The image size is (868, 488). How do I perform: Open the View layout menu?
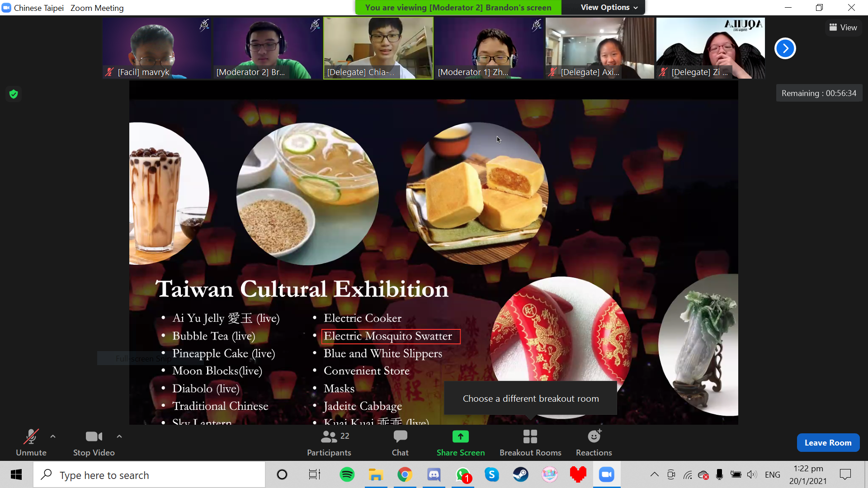coord(843,28)
